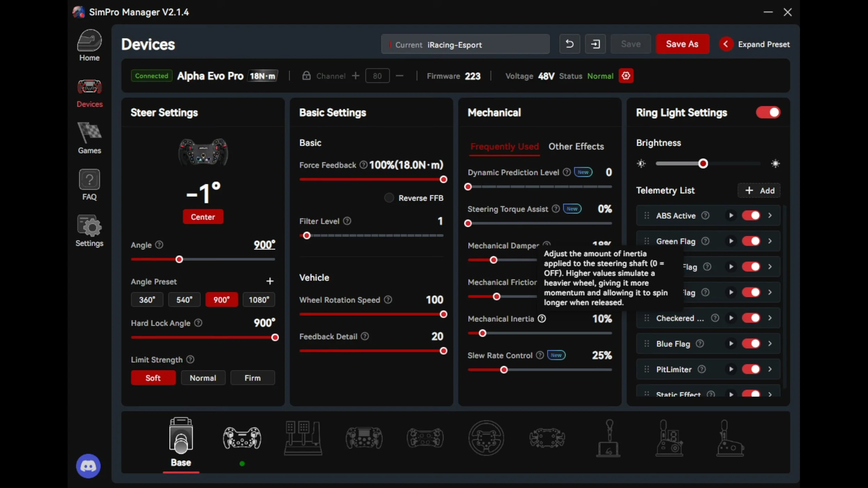The height and width of the screenshot is (488, 868).
Task: Open the Games section in sidebar
Action: coord(89,138)
